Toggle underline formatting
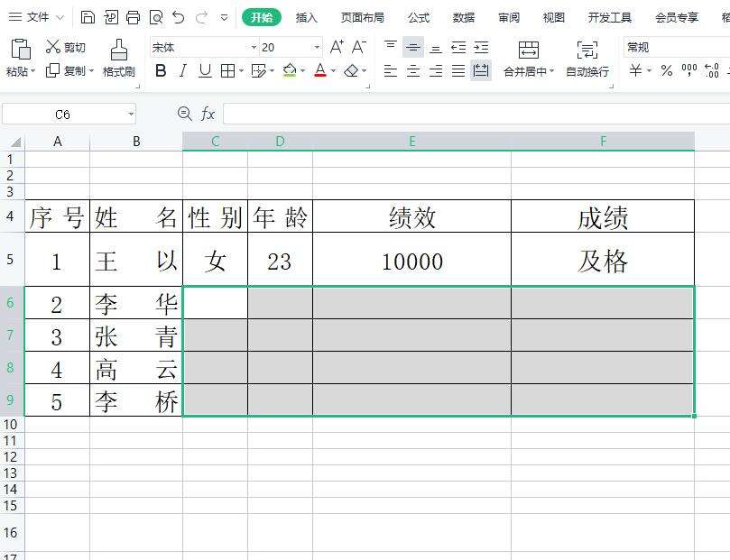 [205, 70]
